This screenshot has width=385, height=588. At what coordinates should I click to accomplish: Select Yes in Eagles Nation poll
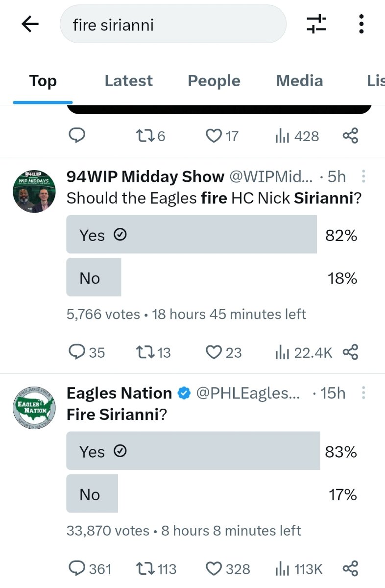[x=193, y=451]
